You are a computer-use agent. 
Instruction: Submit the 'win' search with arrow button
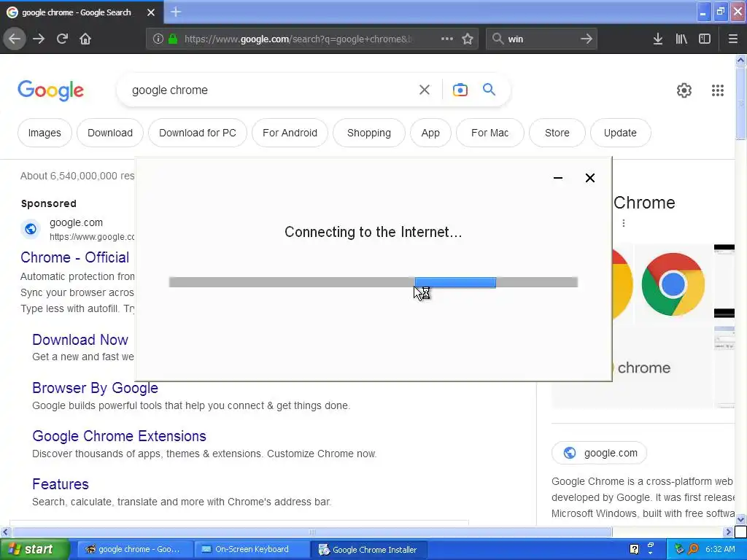(x=587, y=39)
